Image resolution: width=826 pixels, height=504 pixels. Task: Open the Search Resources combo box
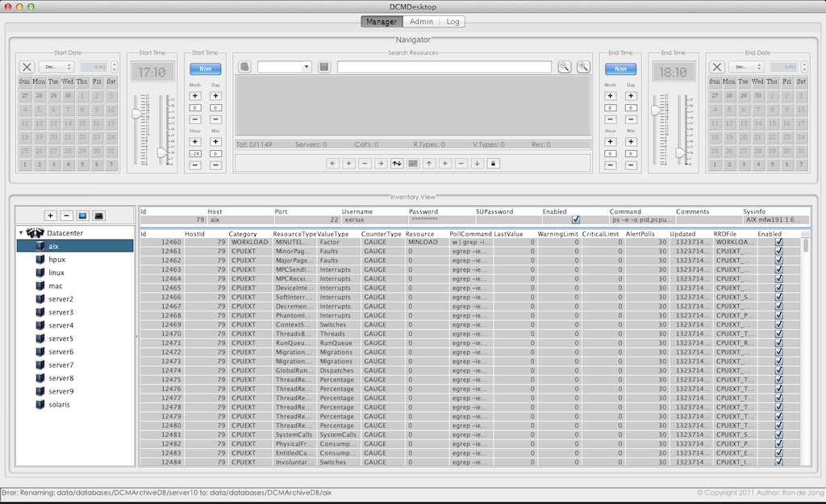click(x=284, y=67)
